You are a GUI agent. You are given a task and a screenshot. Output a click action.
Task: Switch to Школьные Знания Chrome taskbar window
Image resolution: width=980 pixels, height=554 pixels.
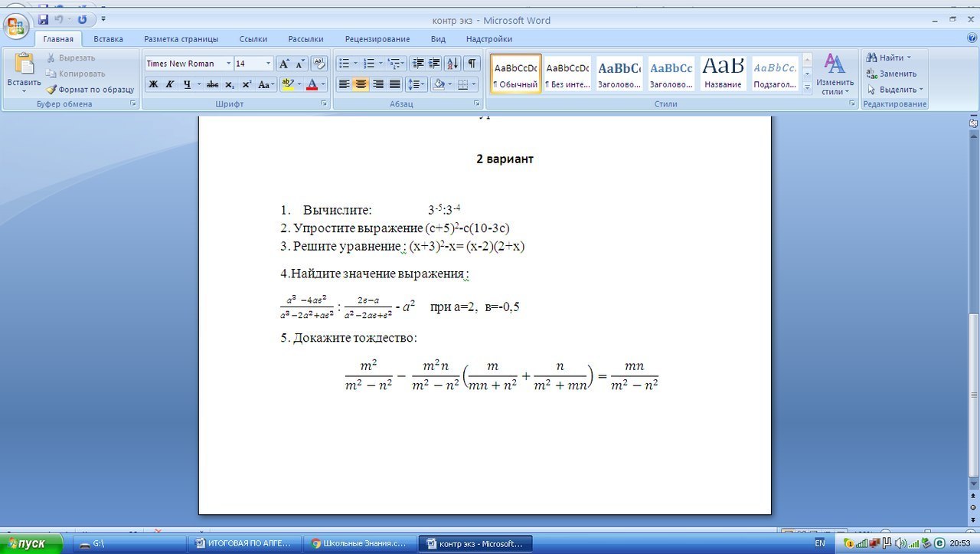[360, 543]
